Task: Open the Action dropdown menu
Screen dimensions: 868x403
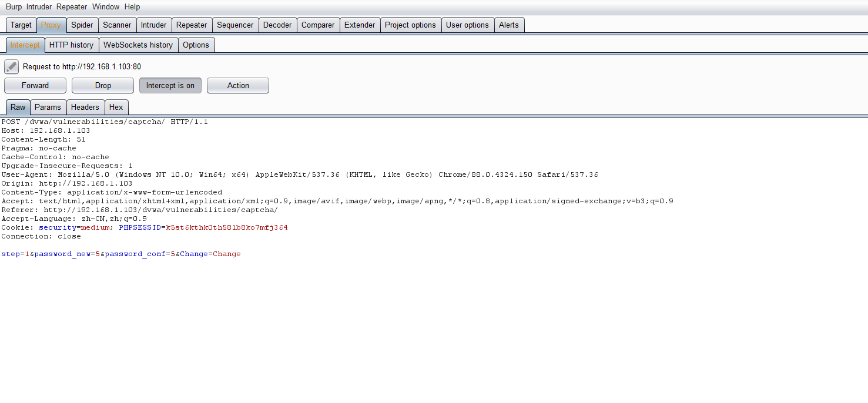Action: click(x=238, y=85)
